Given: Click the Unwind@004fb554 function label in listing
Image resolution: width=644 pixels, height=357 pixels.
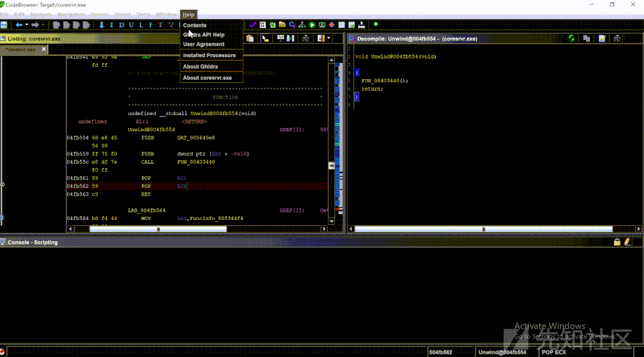Looking at the screenshot, I should click(151, 130).
